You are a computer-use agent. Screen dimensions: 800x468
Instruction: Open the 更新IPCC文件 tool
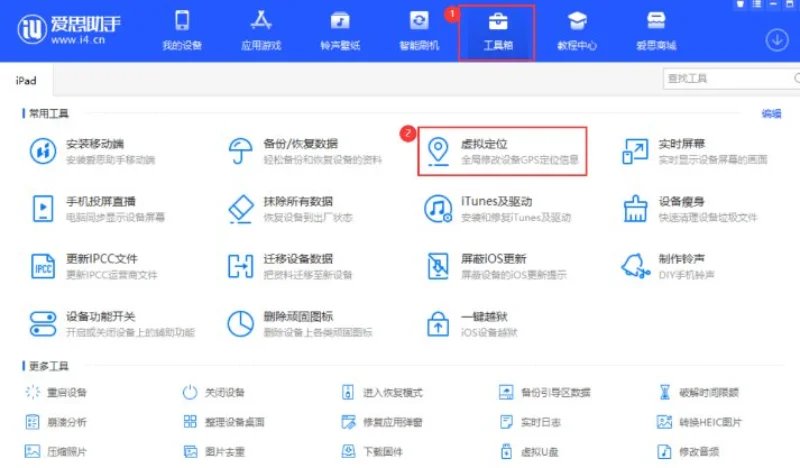click(93, 266)
